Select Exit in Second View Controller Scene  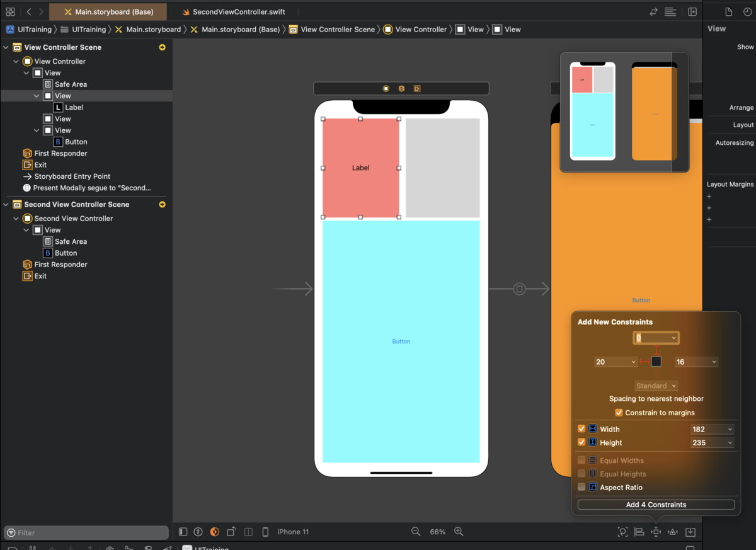tap(35, 276)
